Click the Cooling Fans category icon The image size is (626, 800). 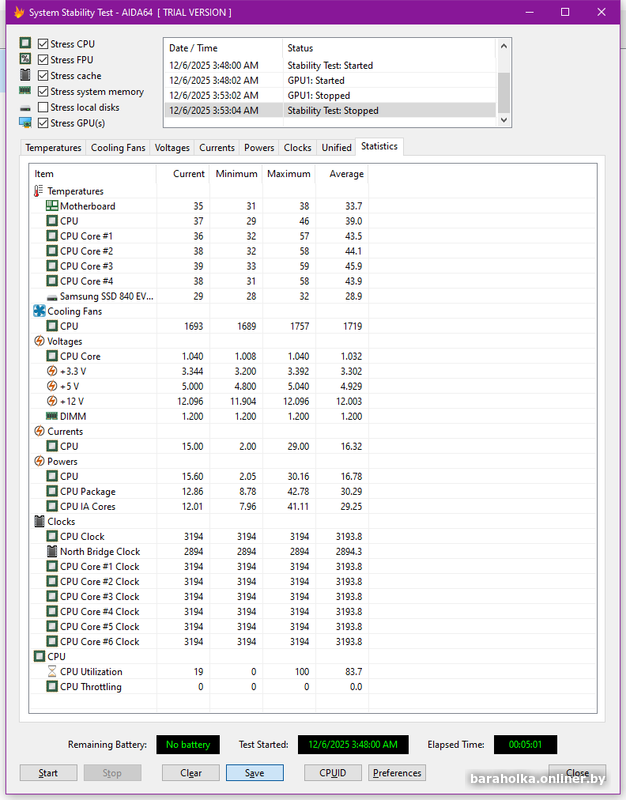point(39,311)
